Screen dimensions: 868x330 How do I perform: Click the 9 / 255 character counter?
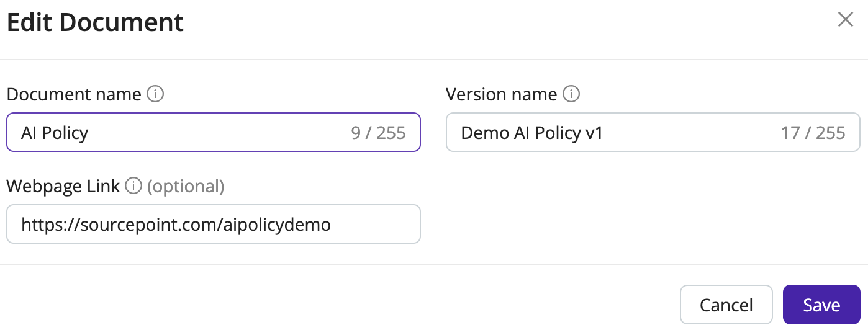(378, 133)
